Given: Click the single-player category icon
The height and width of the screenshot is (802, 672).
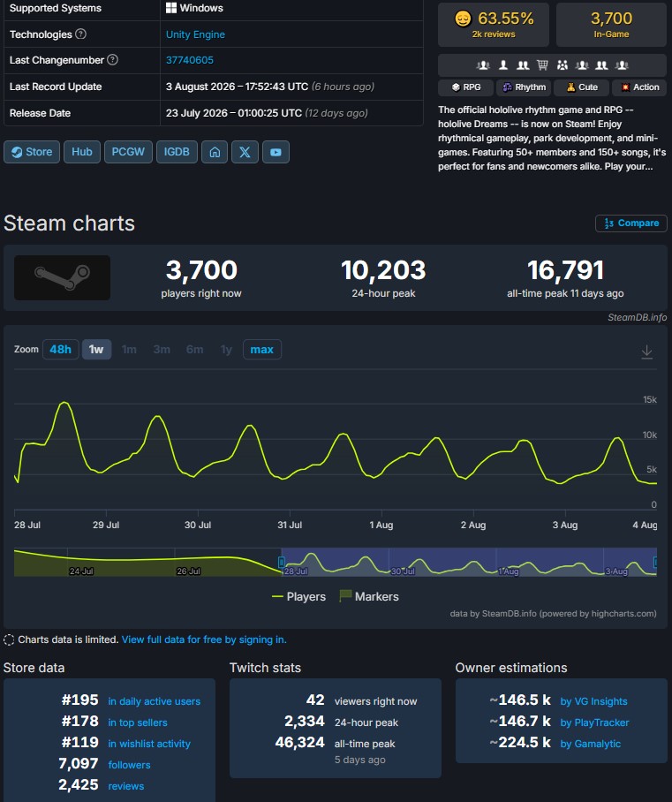Looking at the screenshot, I should tap(503, 65).
